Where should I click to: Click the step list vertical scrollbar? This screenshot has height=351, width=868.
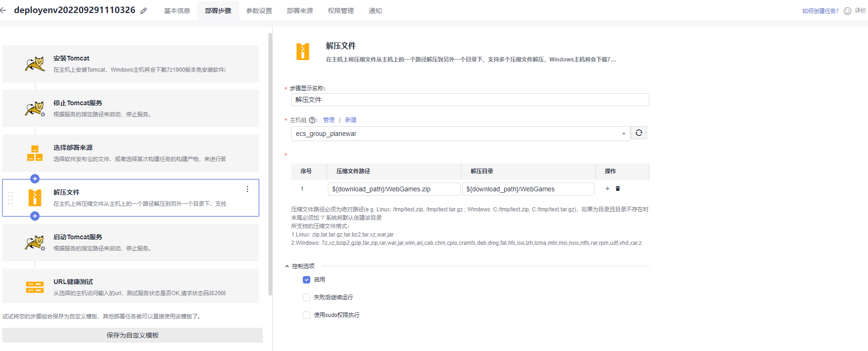coord(270,164)
